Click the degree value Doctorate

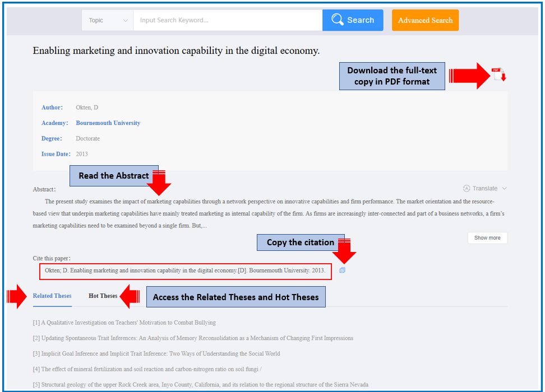(x=87, y=138)
